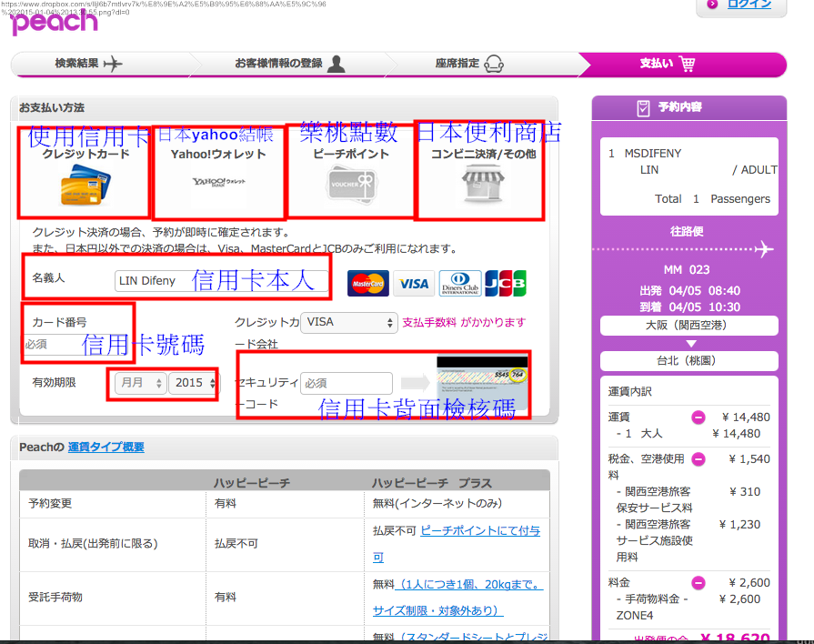
Task: Open the expiry year 2015 dropdown
Action: tap(195, 383)
